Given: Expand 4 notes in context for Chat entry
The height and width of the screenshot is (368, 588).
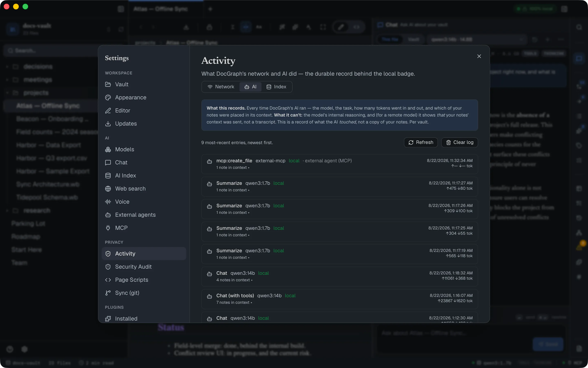Looking at the screenshot, I should click(x=234, y=280).
